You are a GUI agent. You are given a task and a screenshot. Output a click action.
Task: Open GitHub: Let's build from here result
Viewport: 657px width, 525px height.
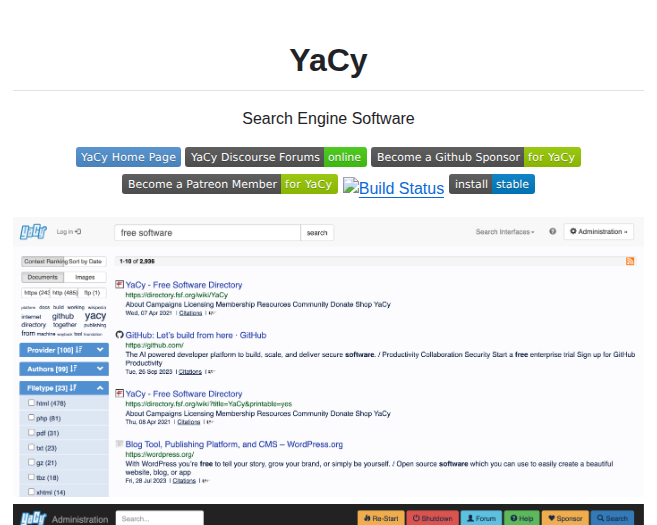tap(196, 335)
